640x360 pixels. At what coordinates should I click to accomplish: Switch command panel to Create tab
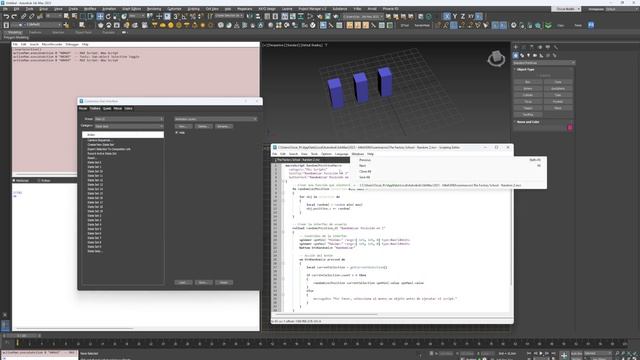516,47
